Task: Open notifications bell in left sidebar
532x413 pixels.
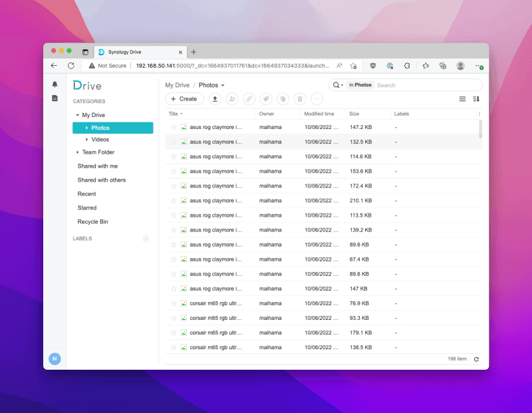Action: [x=55, y=84]
